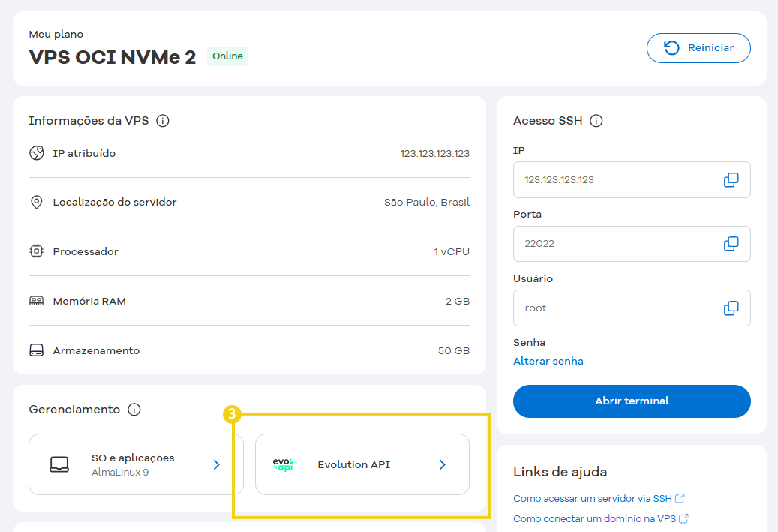778x532 pixels.
Task: Copy the root username
Action: tap(730, 308)
